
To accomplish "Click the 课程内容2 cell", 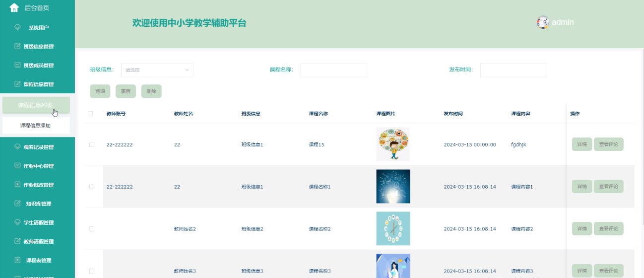I will [522, 229].
